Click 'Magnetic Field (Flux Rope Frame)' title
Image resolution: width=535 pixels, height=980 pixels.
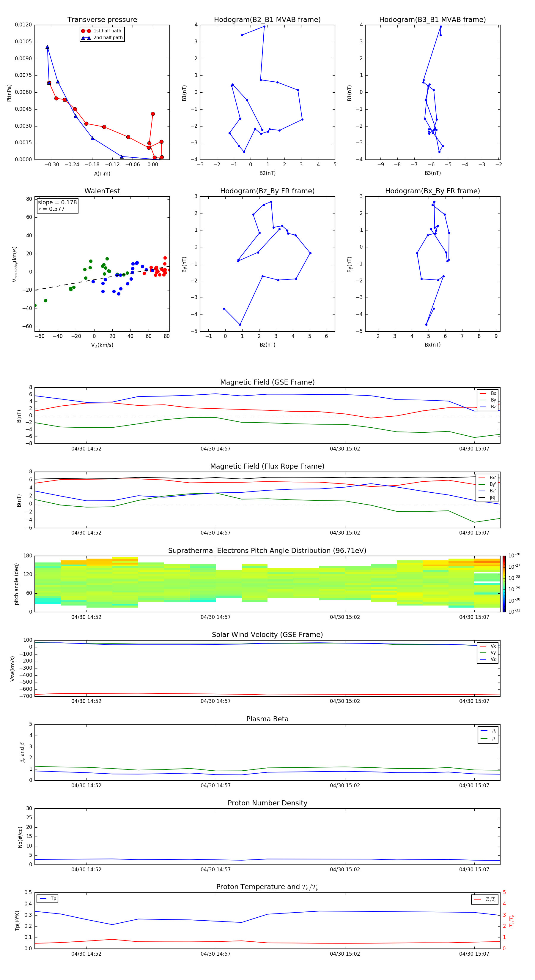(x=267, y=467)
